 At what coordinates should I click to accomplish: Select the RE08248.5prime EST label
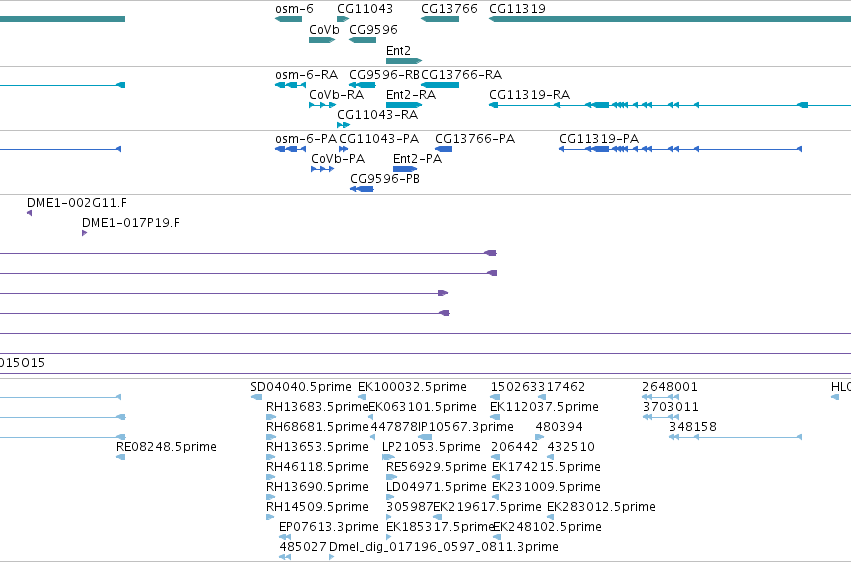pyautogui.click(x=166, y=447)
